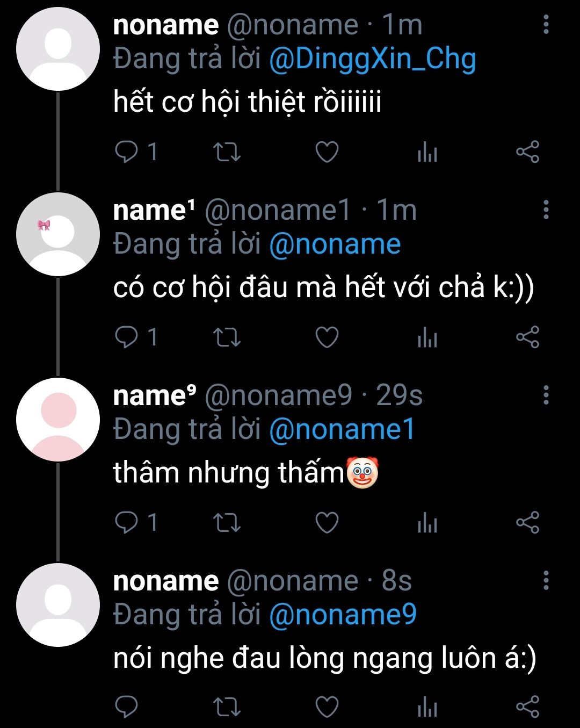Image resolution: width=580 pixels, height=728 pixels.
Task: Open name⁹ pink avatar profile picture
Action: (x=58, y=419)
